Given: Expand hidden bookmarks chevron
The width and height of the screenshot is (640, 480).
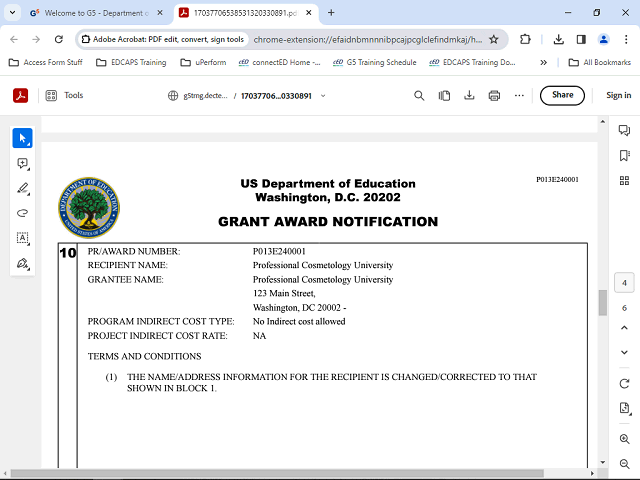Looking at the screenshot, I should click(x=543, y=62).
